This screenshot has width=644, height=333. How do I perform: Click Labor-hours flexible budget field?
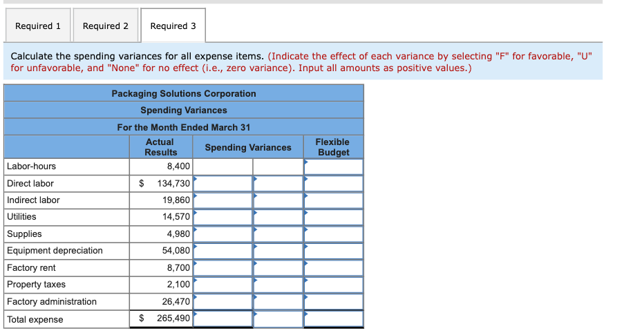click(x=334, y=166)
